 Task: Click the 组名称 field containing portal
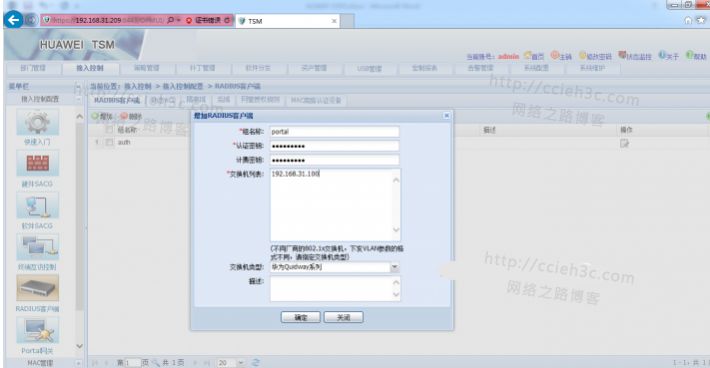[335, 132]
